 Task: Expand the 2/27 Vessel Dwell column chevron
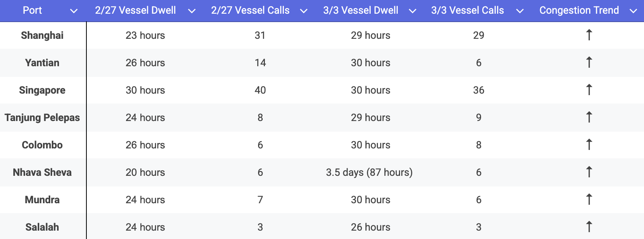pyautogui.click(x=192, y=11)
